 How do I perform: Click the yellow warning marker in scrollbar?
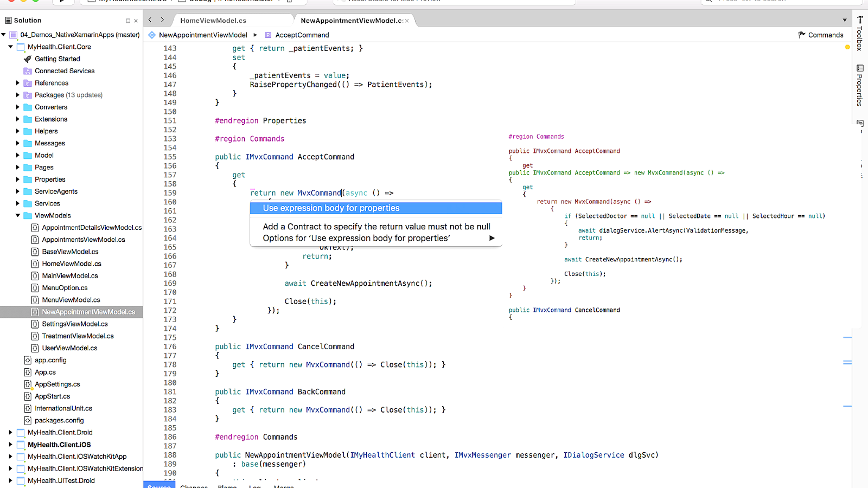pyautogui.click(x=847, y=47)
